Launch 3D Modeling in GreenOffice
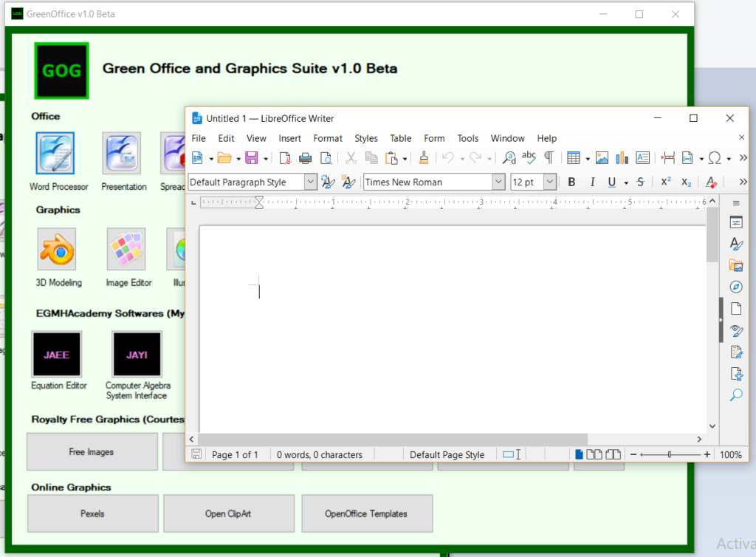Screen dimensions: 756x557 point(57,250)
